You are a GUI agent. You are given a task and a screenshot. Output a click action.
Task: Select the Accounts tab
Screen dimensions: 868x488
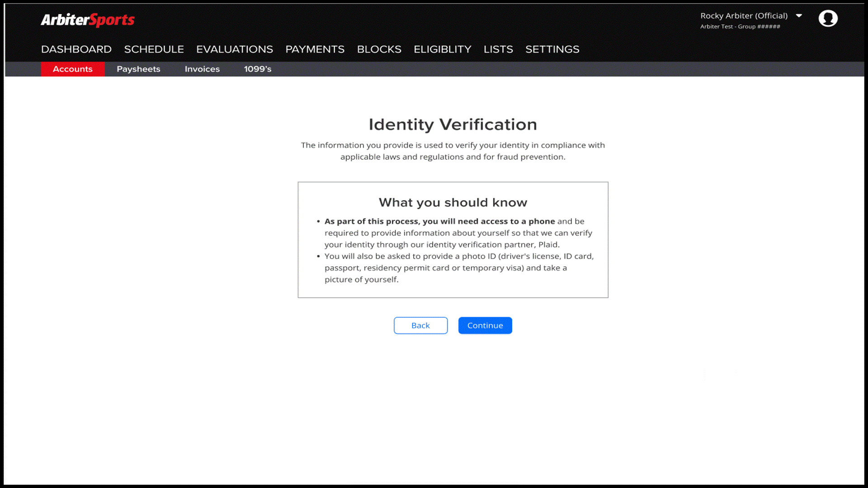click(x=73, y=69)
